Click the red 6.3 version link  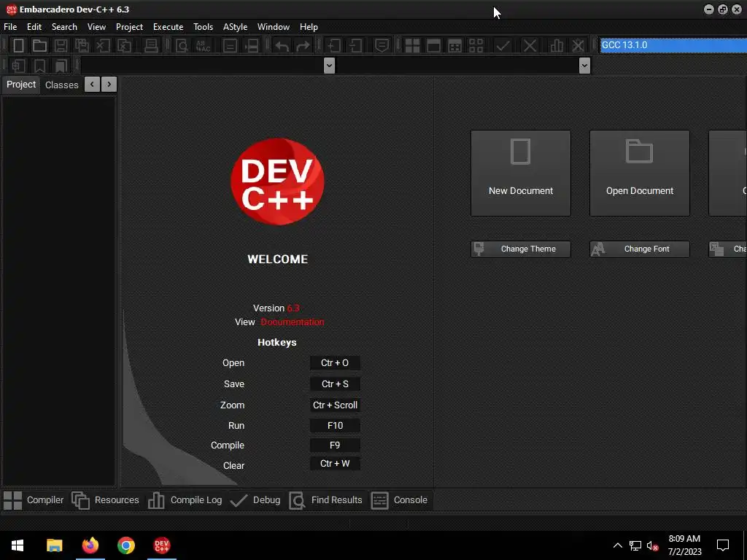293,308
